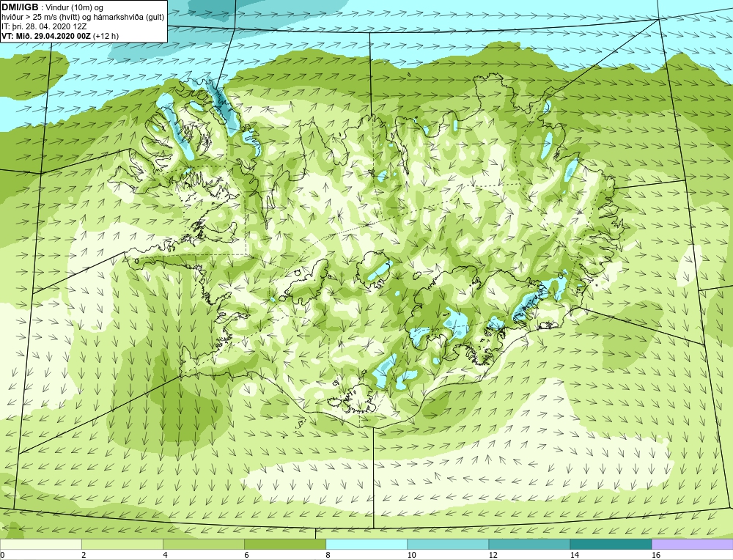Click the 'IT: þri. 28. 04. 2020 12Z' line
This screenshot has width=733, height=560.
pyautogui.click(x=44, y=26)
